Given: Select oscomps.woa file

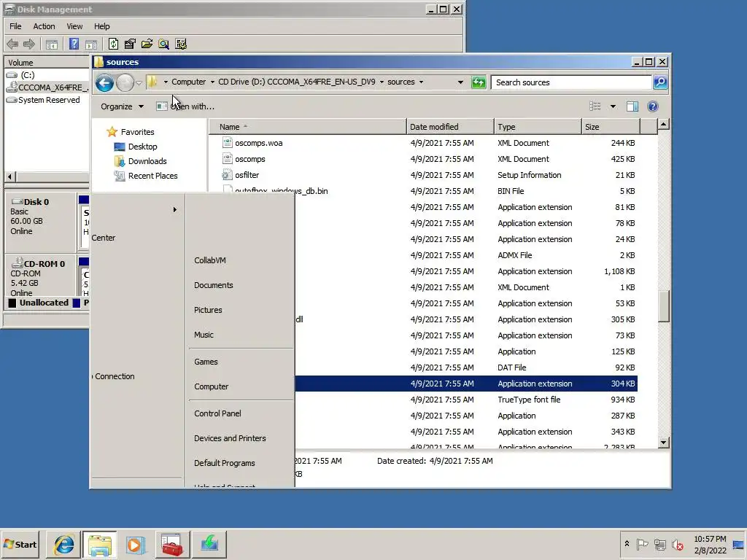Looking at the screenshot, I should point(259,143).
